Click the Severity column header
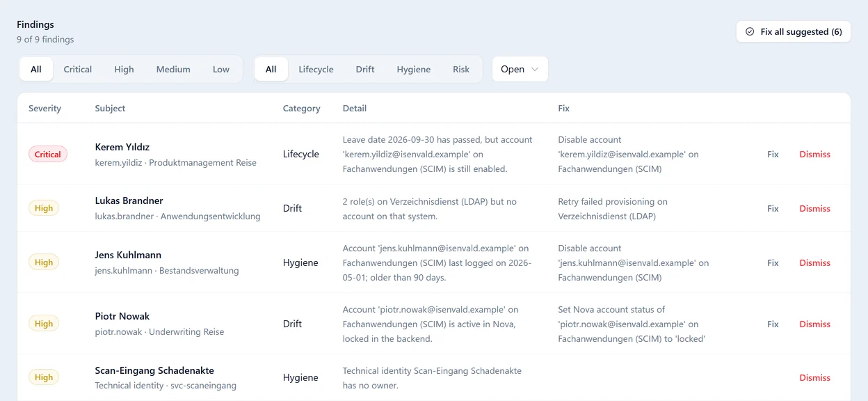This screenshot has width=868, height=401. (45, 109)
